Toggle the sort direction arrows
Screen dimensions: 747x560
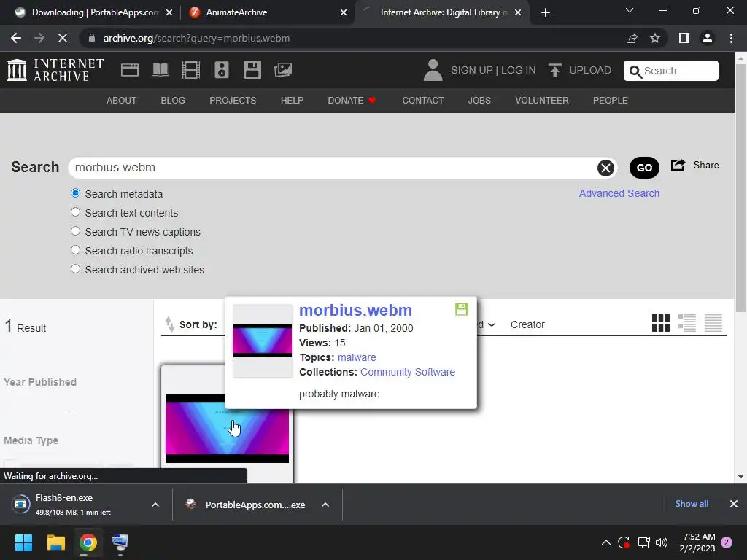169,324
